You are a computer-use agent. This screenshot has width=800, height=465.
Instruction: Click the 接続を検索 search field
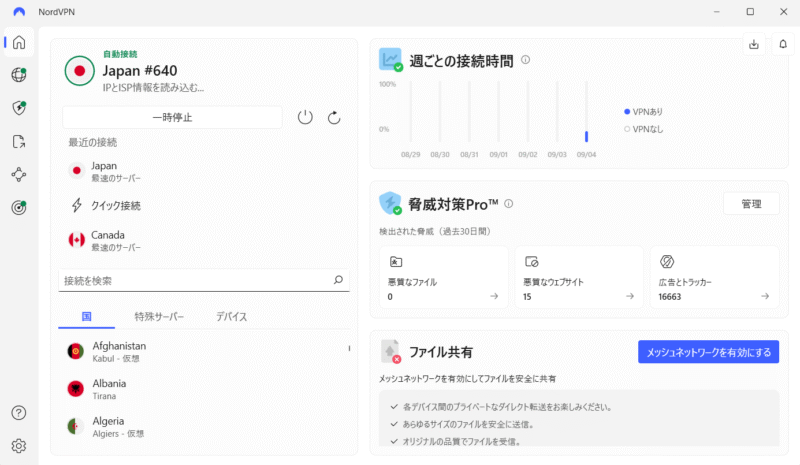click(x=204, y=280)
